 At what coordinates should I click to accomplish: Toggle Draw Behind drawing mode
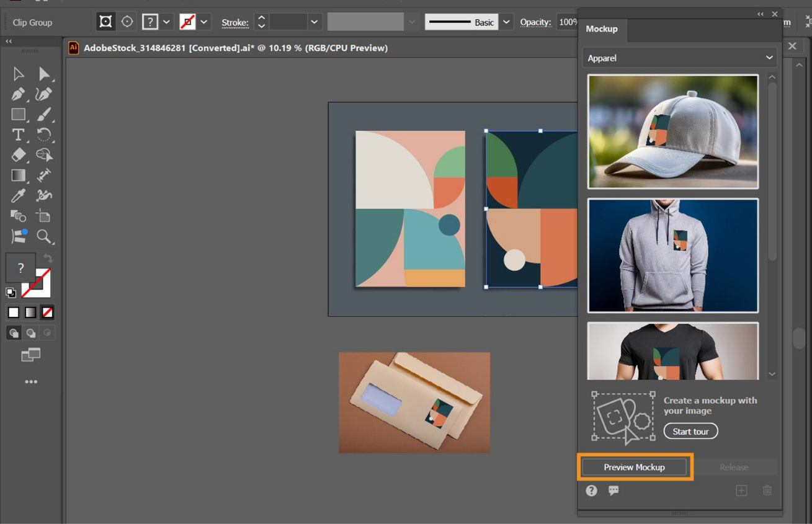pos(30,332)
